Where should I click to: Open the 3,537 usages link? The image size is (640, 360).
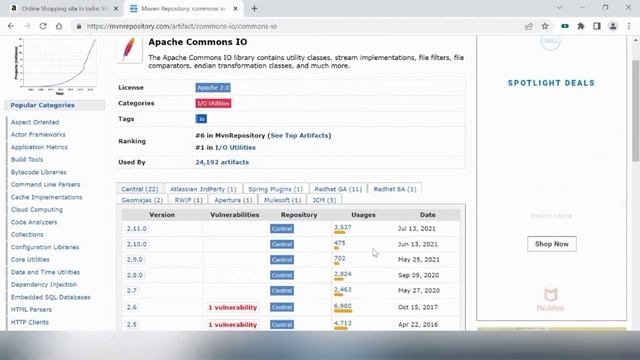[x=342, y=227]
